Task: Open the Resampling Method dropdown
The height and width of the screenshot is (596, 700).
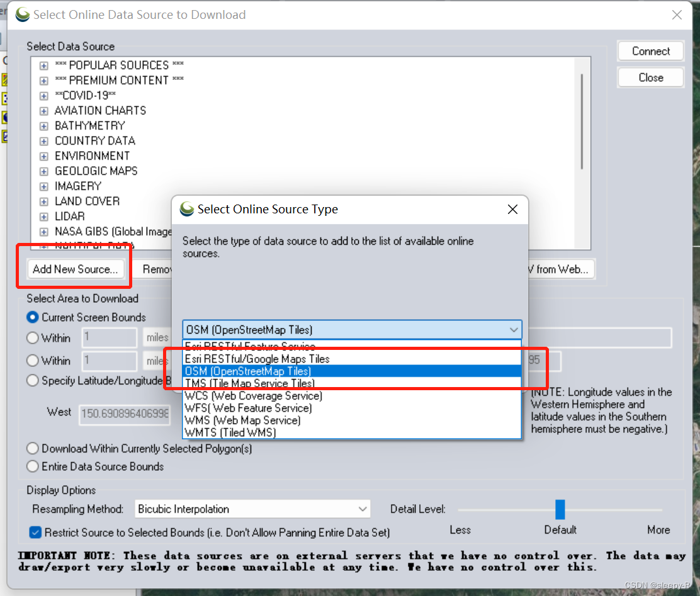Action: click(252, 509)
